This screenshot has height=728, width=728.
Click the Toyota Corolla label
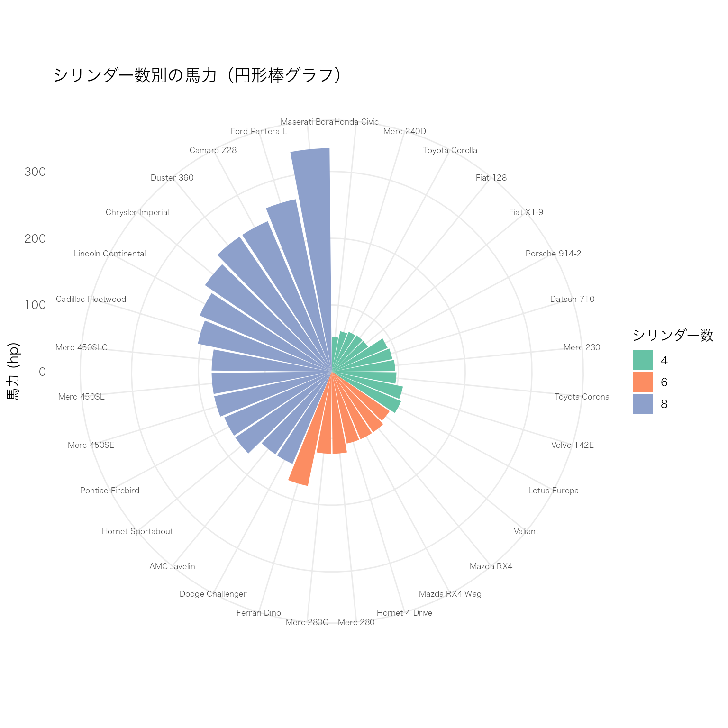(450, 150)
